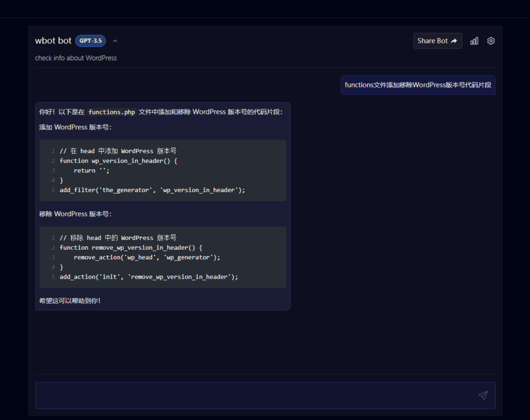Viewport: 530px width, 420px height.
Task: Click the user message about functions文件
Action: point(418,85)
